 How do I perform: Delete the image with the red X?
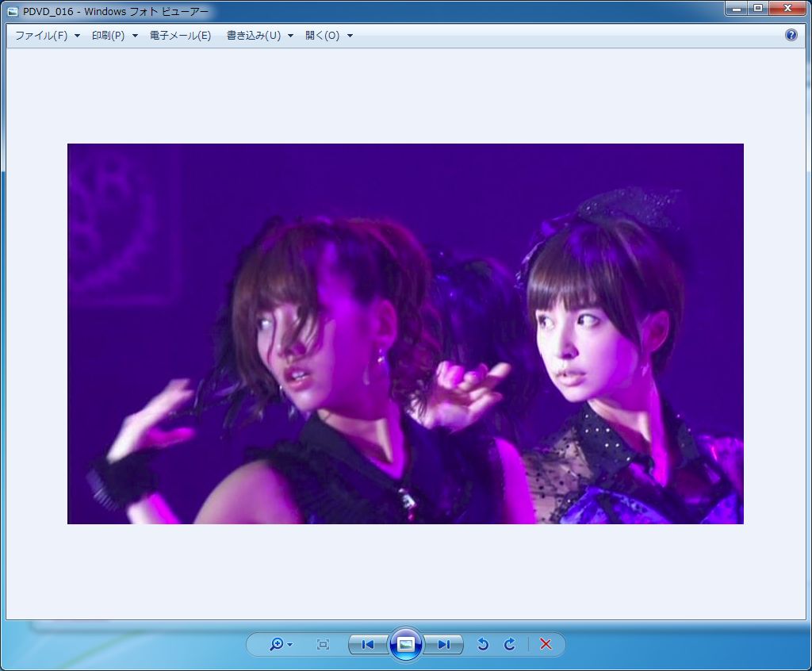click(546, 644)
